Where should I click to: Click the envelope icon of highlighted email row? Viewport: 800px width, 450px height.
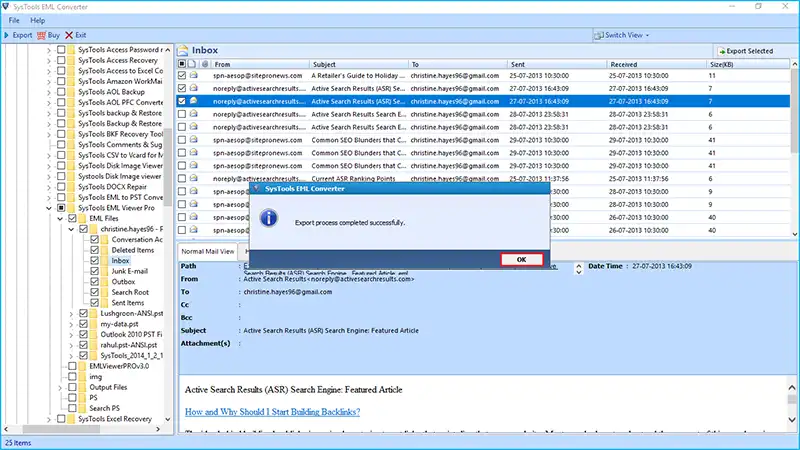pyautogui.click(x=194, y=101)
